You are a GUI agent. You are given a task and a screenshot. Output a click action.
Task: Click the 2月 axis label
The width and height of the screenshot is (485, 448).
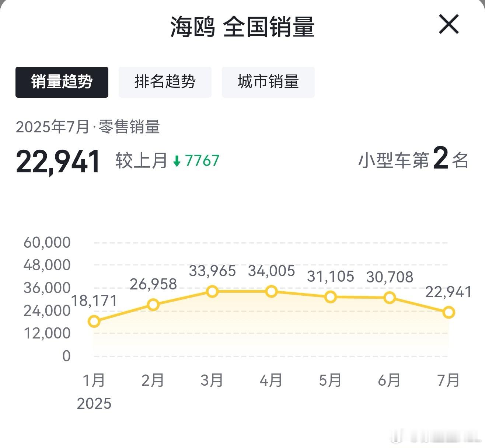coord(153,380)
